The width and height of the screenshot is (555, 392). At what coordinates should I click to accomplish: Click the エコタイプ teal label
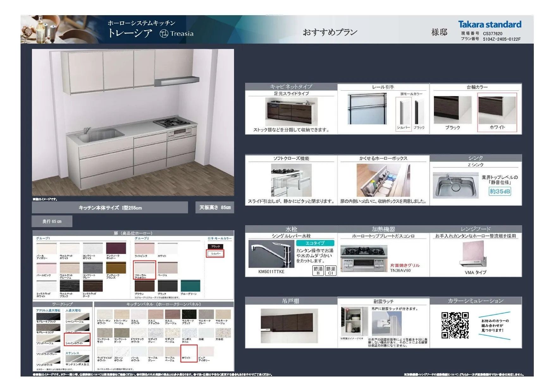[315, 243]
